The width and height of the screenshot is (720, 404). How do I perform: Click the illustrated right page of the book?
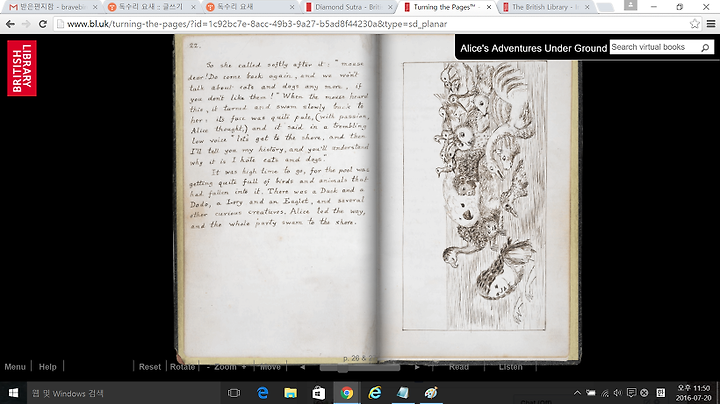click(x=474, y=196)
